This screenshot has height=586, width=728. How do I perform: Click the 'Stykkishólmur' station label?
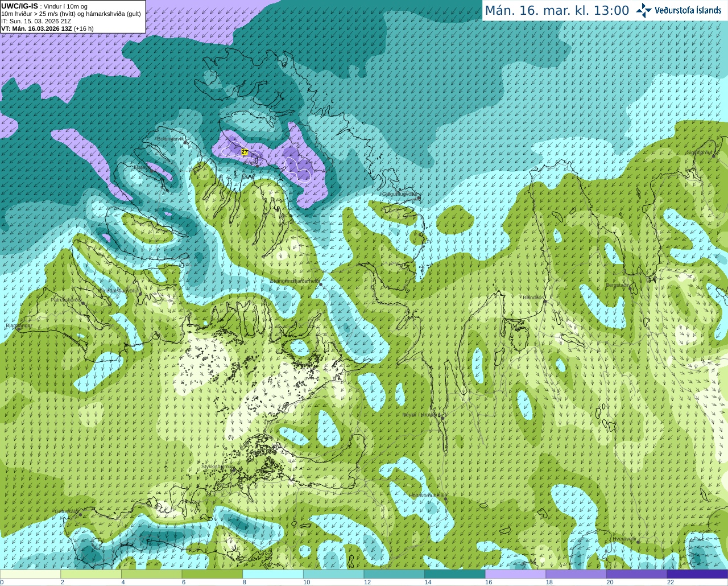pyautogui.click(x=218, y=467)
